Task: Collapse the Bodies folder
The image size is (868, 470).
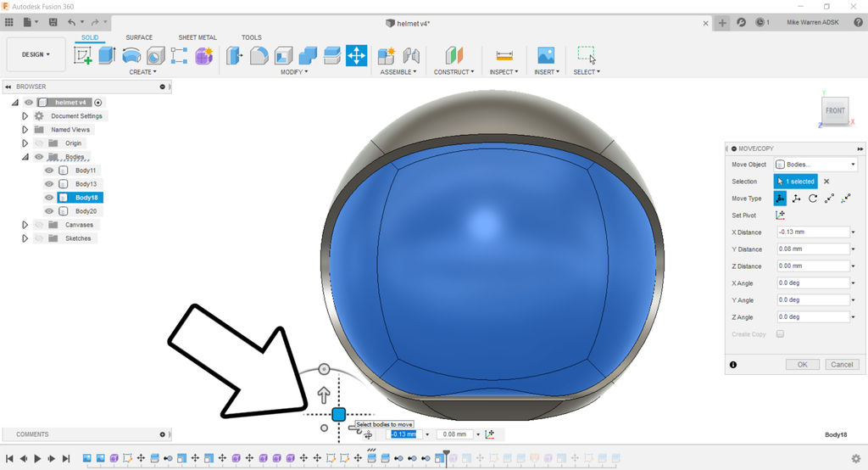Action: 25,157
